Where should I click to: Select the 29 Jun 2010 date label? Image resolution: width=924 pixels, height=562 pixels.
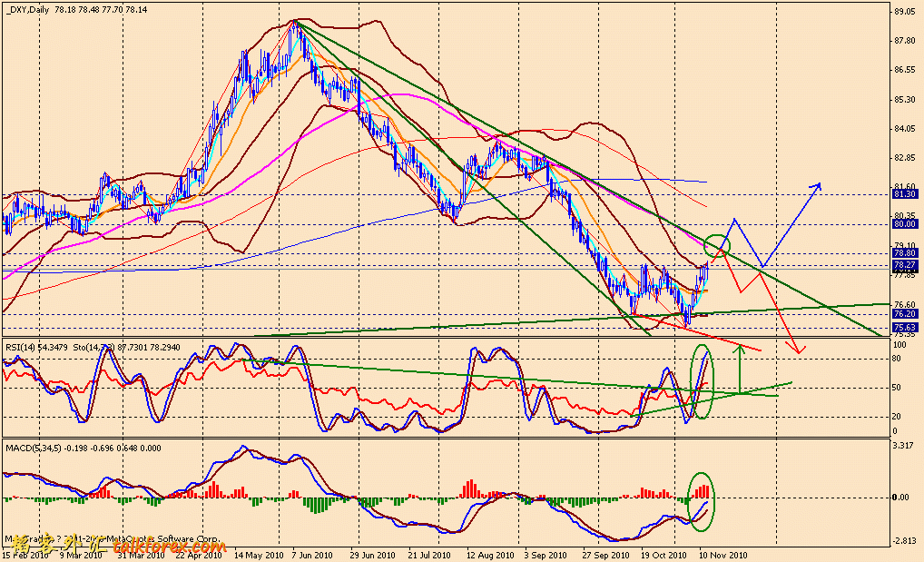click(x=372, y=556)
